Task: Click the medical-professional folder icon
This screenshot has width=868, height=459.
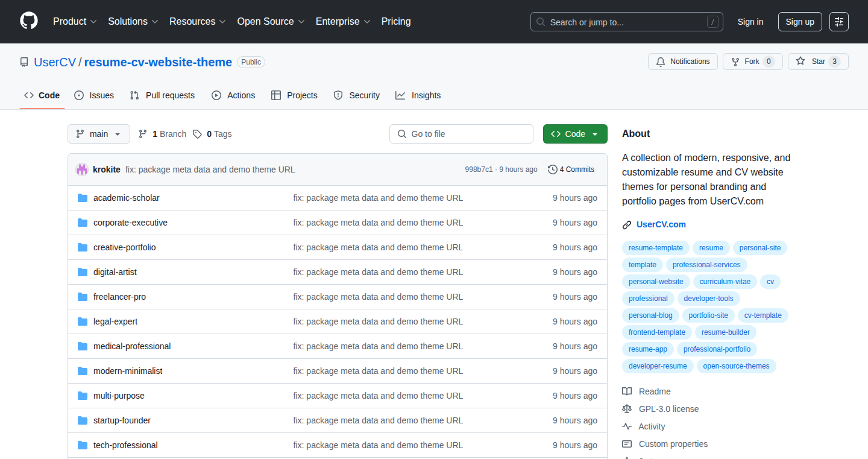Action: (83, 346)
